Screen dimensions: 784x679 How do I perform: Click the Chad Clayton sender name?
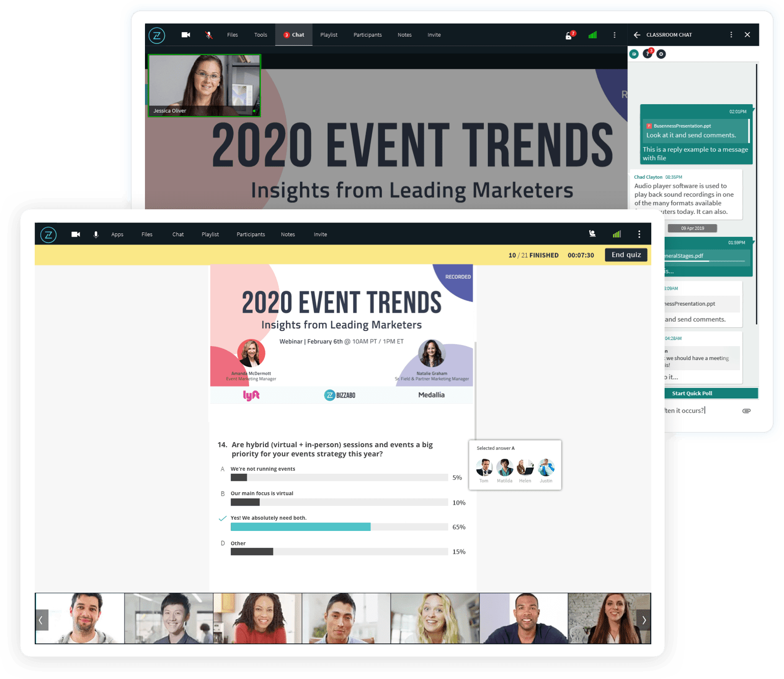pos(648,177)
